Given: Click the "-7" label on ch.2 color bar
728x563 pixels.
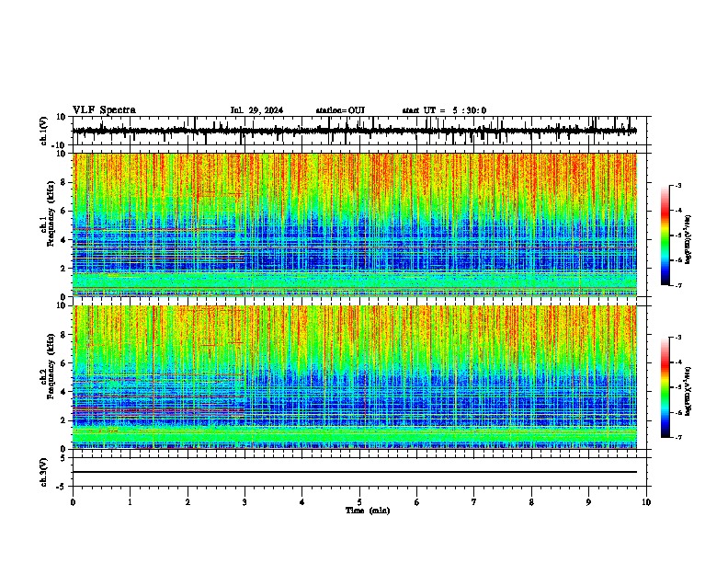Looking at the screenshot, I should 677,437.
